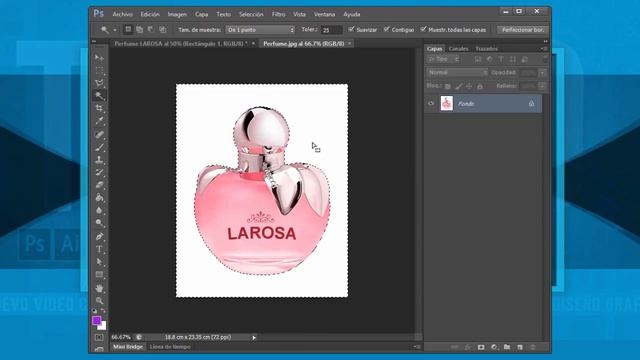Toggle Muestr. todas las capas checkbox

[x=423, y=29]
